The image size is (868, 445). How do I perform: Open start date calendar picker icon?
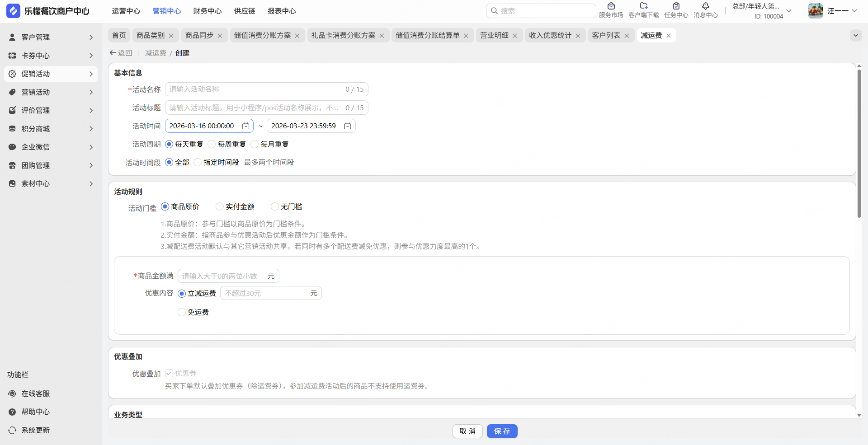[x=246, y=126]
